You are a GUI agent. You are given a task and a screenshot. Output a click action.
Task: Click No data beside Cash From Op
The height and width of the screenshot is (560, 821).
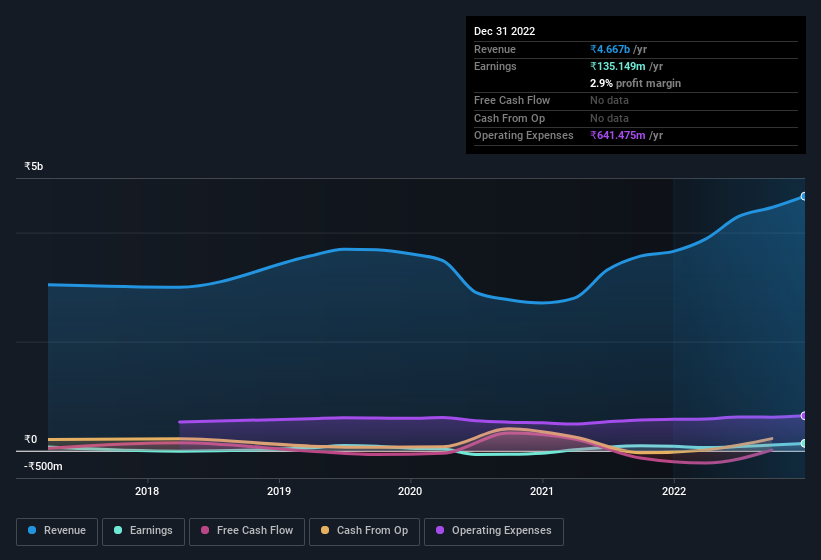tap(609, 118)
